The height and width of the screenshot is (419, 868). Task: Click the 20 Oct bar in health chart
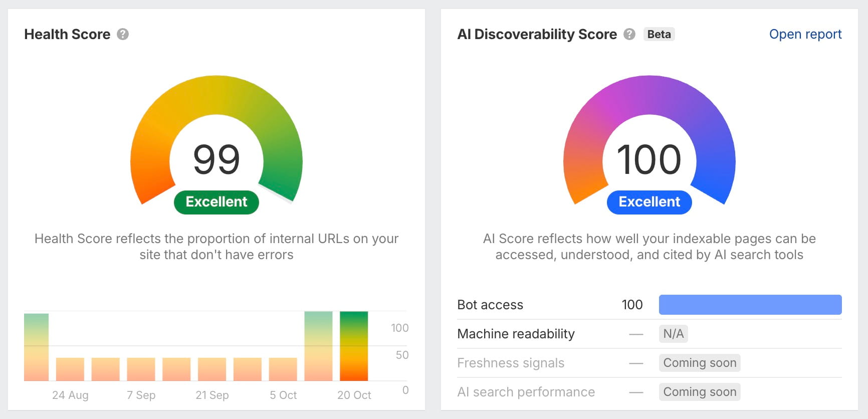(x=354, y=346)
